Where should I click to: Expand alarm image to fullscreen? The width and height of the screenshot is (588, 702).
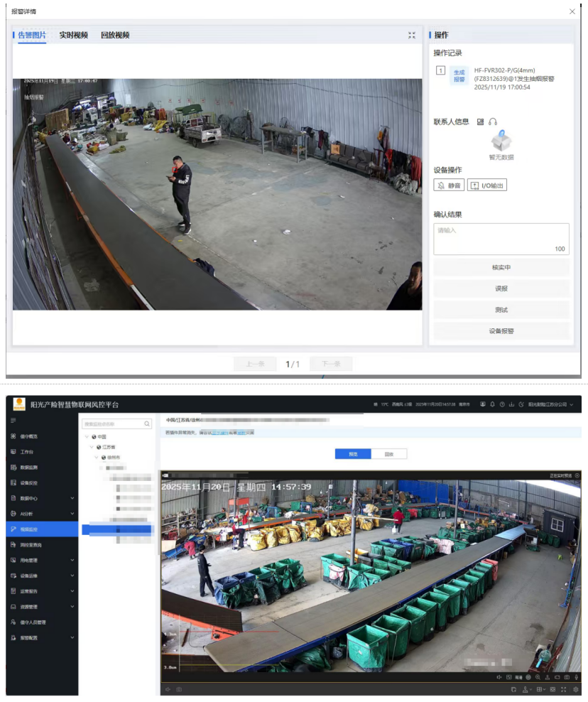tap(412, 35)
